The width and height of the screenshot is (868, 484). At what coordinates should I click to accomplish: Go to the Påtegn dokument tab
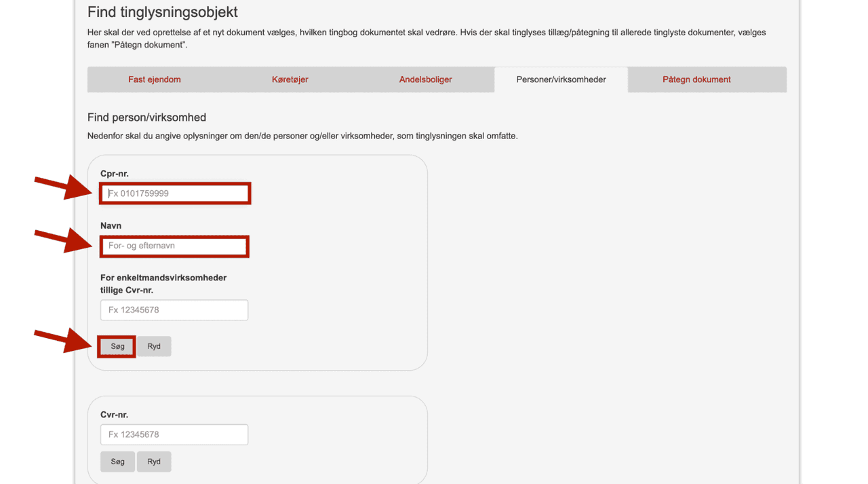696,79
